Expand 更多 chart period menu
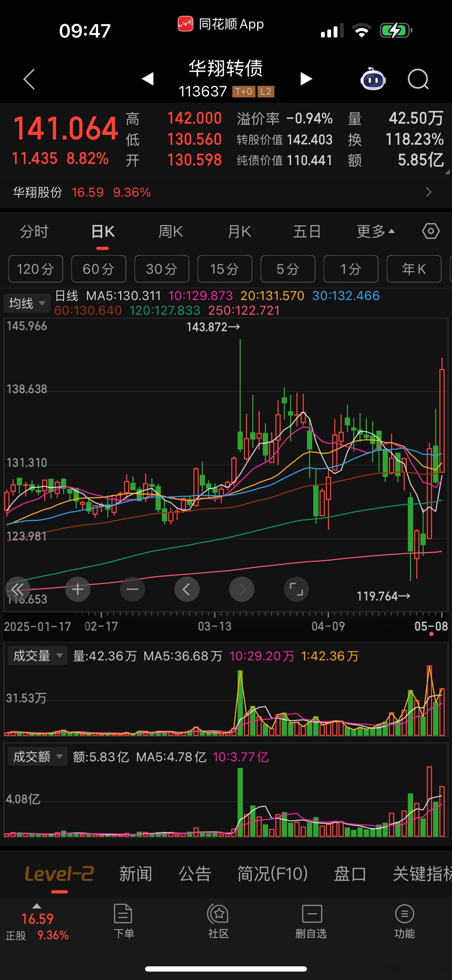The height and width of the screenshot is (980, 452). point(376,231)
